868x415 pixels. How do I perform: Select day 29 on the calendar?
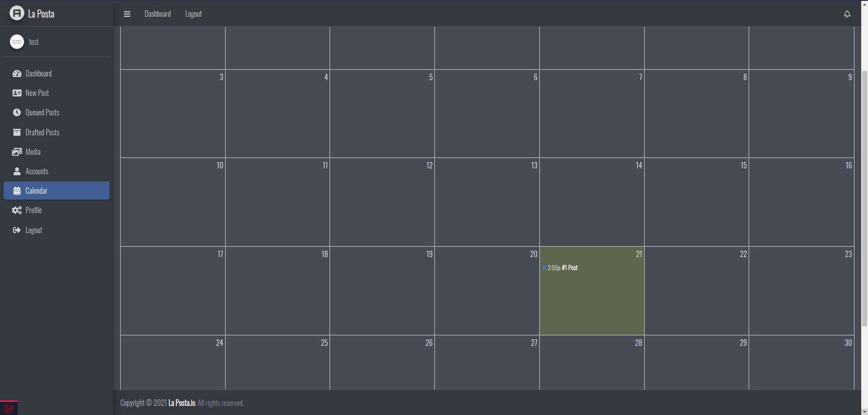(743, 343)
